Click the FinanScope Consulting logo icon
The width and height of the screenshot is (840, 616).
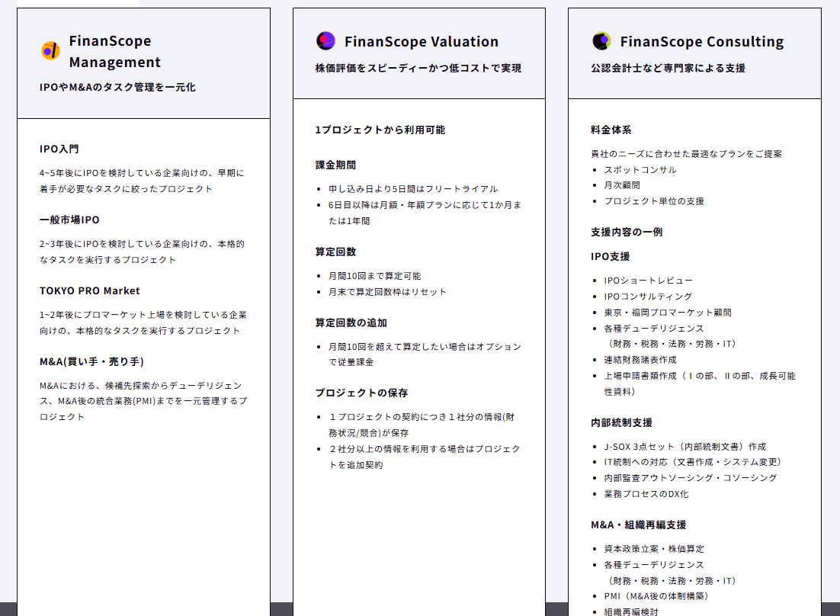point(601,41)
